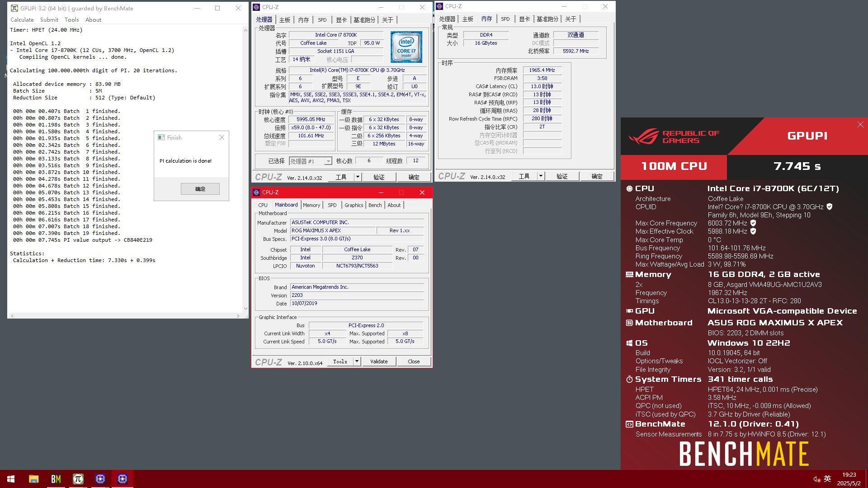Click the muted volume tray icon
868x488 pixels.
tap(816, 479)
